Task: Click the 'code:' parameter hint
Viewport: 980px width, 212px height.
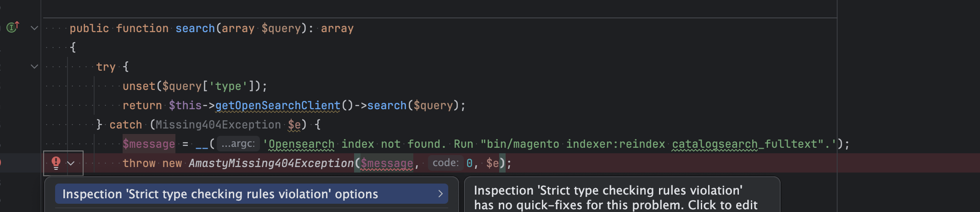Action: pos(445,163)
